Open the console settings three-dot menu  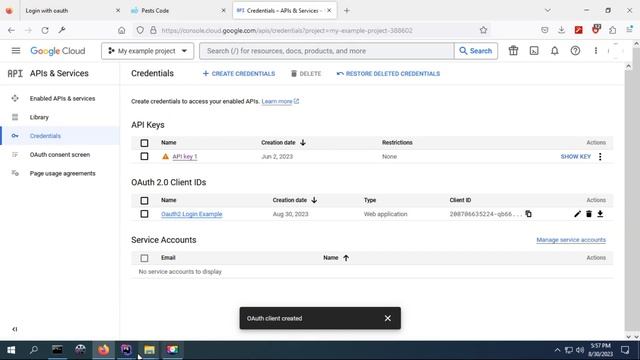point(596,51)
